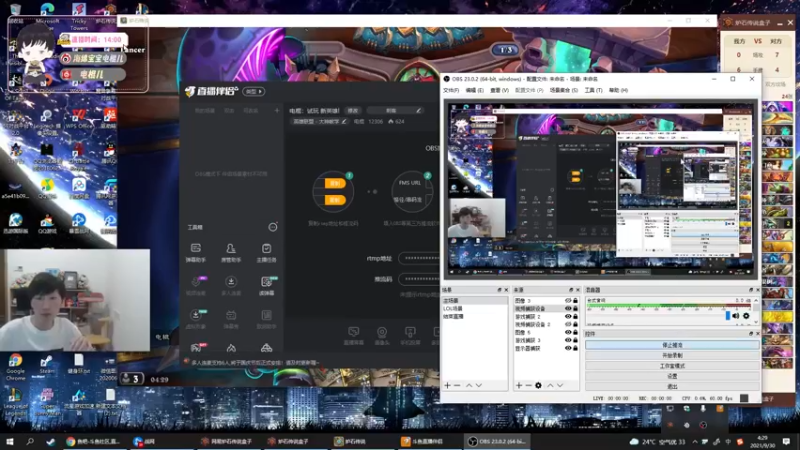Open 虚拟形象 tool in streaming companion

195,319
